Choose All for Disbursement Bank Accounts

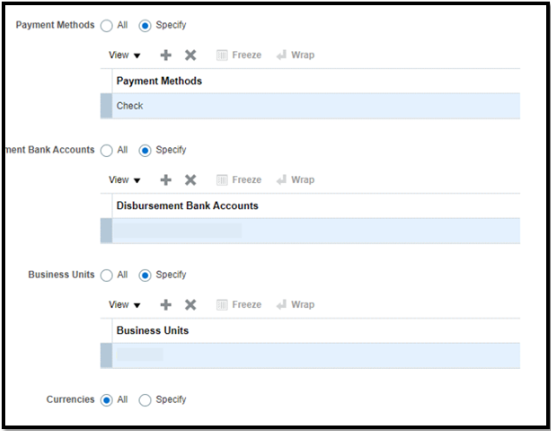tap(106, 150)
